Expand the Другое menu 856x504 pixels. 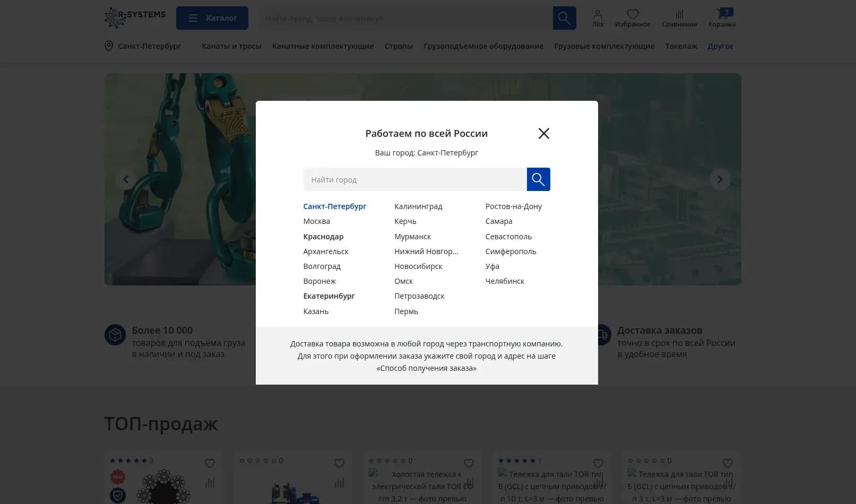[x=720, y=46]
